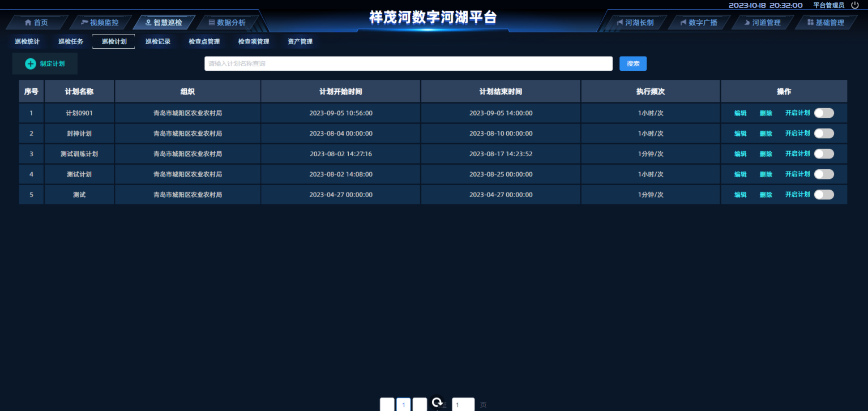Click the refresh icon in pagination
Screen dimensions: 868x411
click(437, 402)
